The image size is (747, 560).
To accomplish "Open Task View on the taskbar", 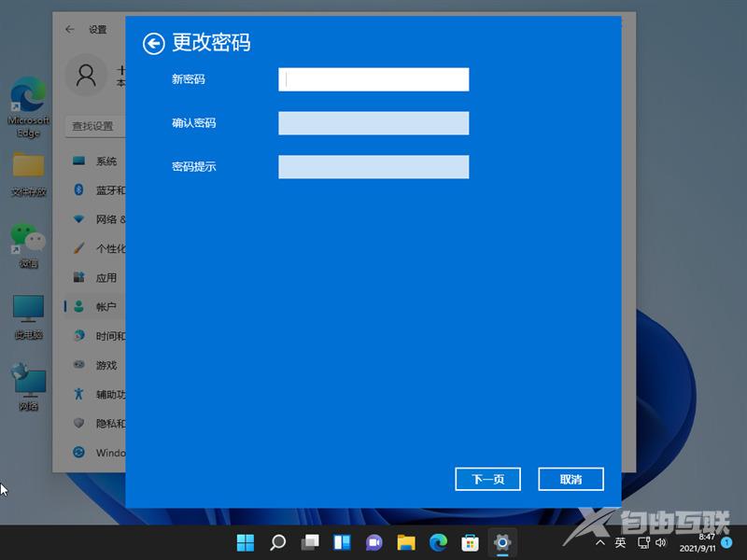I will click(308, 541).
